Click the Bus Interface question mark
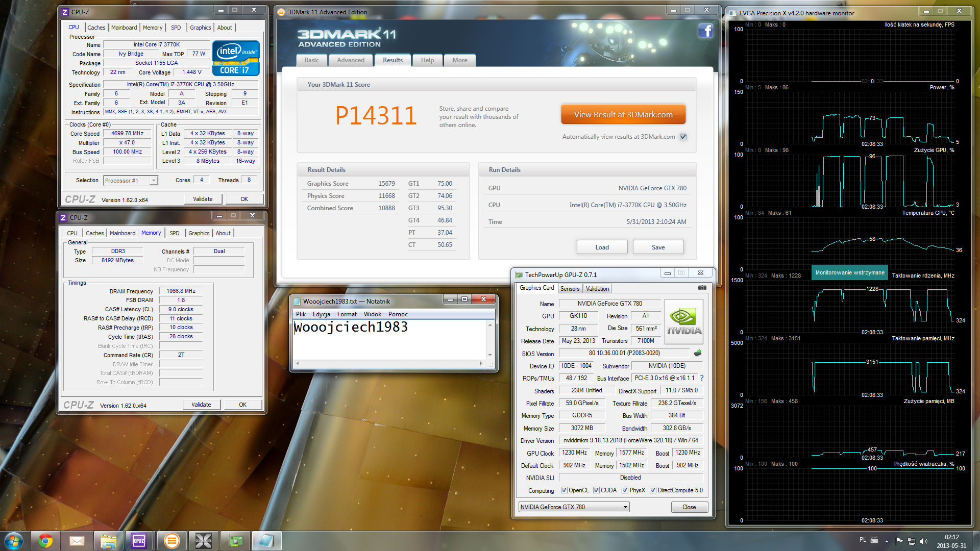Viewport: 980px width, 551px height. tap(702, 378)
